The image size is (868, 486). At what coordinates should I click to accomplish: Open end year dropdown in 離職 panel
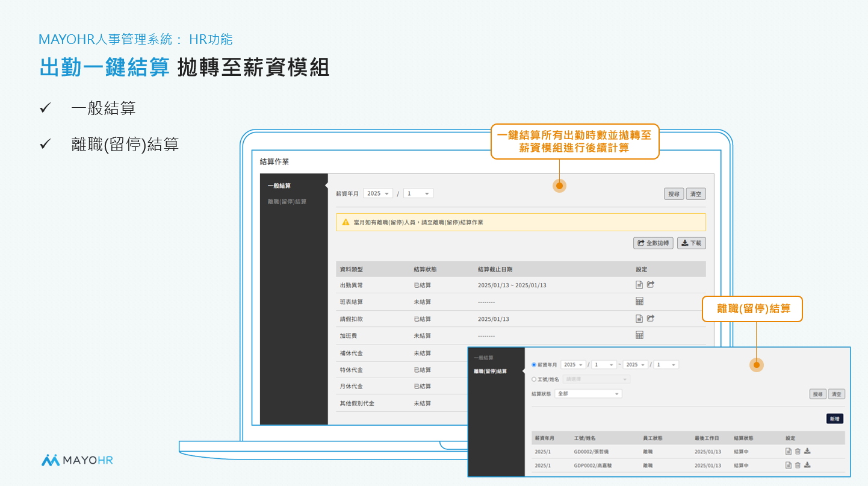pyautogui.click(x=635, y=365)
